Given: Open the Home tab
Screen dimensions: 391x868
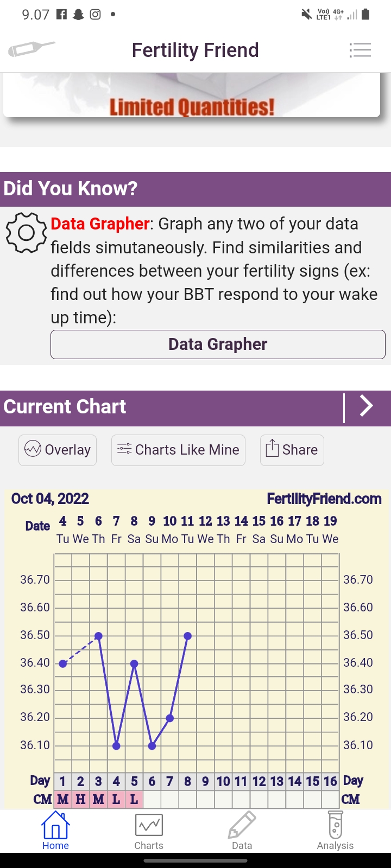Looking at the screenshot, I should point(55,831).
